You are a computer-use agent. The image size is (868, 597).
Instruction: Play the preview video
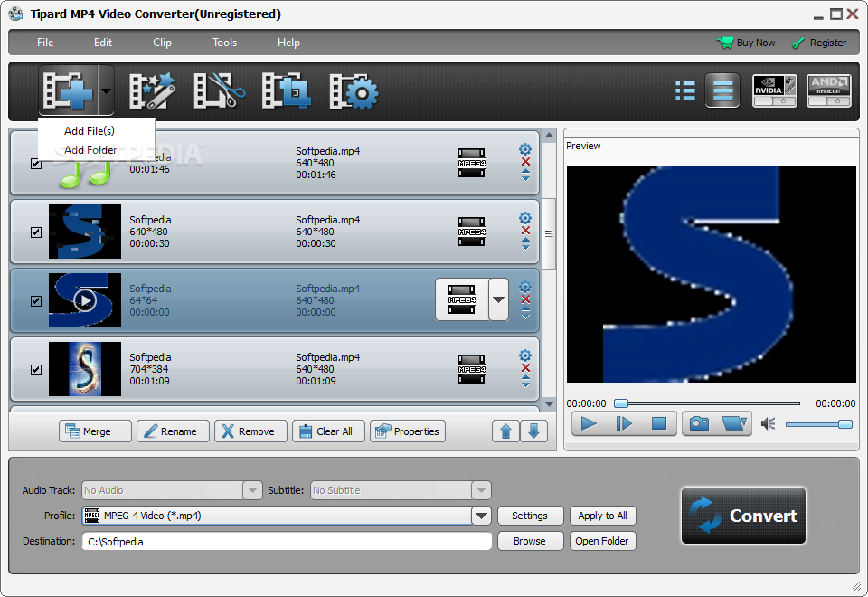pos(589,423)
